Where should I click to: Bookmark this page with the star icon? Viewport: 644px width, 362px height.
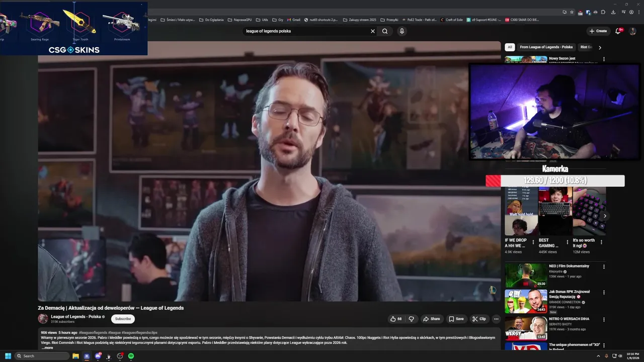[x=573, y=12]
